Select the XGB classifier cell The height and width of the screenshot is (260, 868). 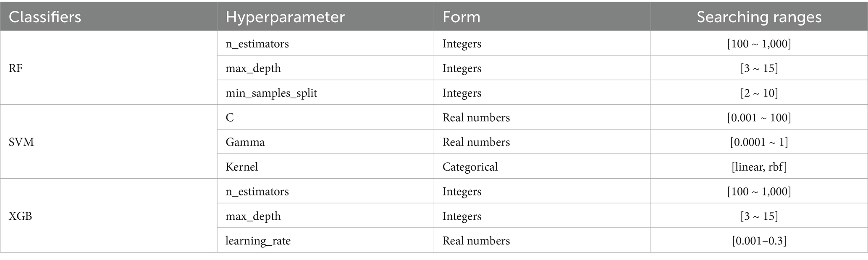21,216
